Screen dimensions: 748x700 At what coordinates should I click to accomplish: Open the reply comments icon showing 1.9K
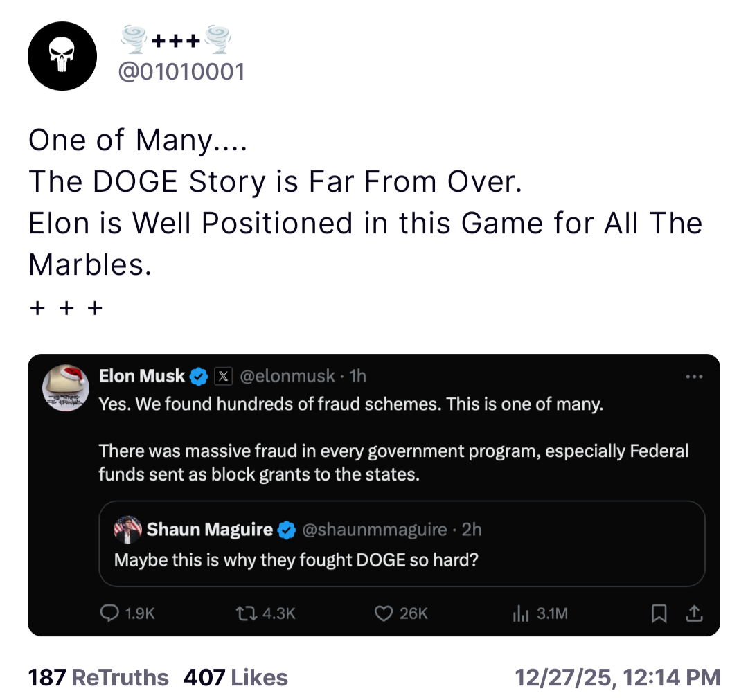click(x=110, y=613)
